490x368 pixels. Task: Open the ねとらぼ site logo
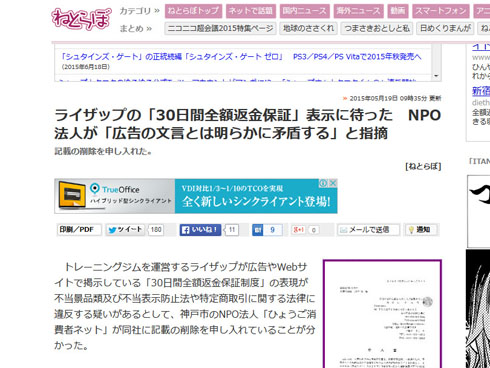81,19
